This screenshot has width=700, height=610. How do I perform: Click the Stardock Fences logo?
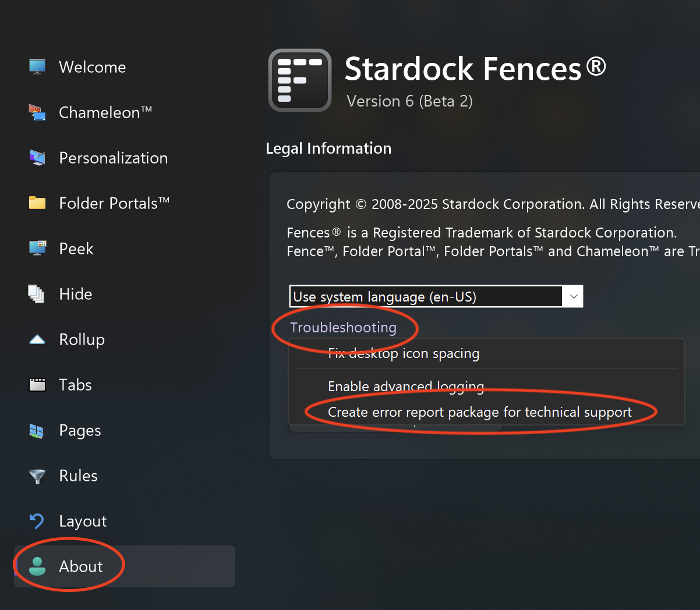click(x=300, y=80)
